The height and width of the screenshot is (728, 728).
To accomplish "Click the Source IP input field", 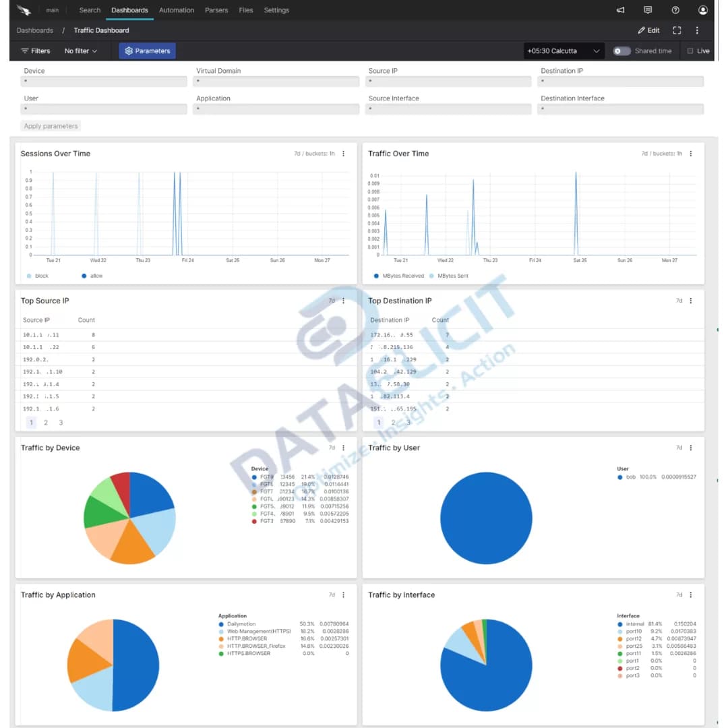I will tap(448, 81).
